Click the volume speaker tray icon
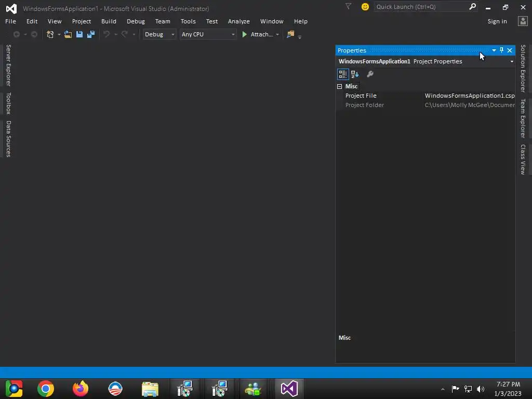Image resolution: width=532 pixels, height=399 pixels. [481, 389]
